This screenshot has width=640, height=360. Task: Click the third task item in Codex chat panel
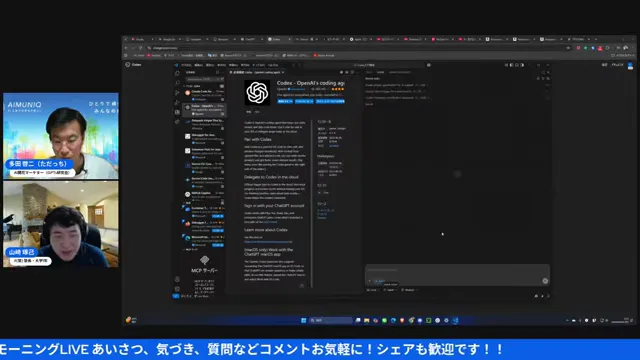tap(396, 98)
